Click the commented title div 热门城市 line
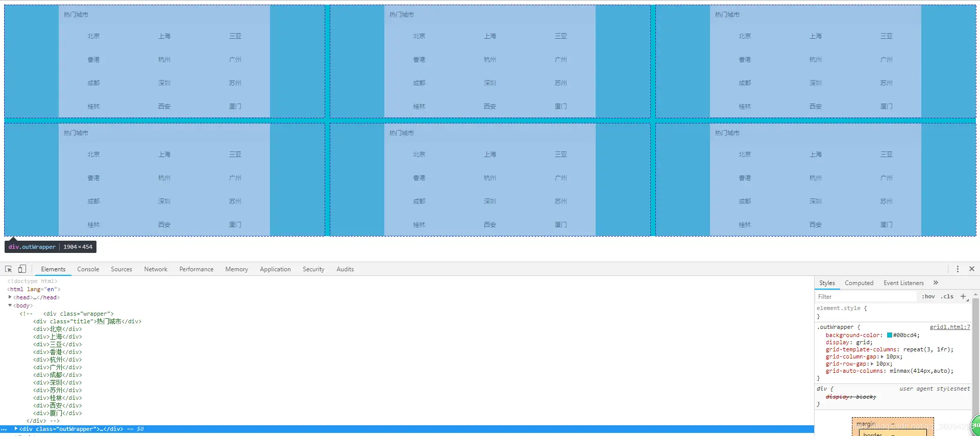This screenshot has height=436, width=980. [x=87, y=321]
